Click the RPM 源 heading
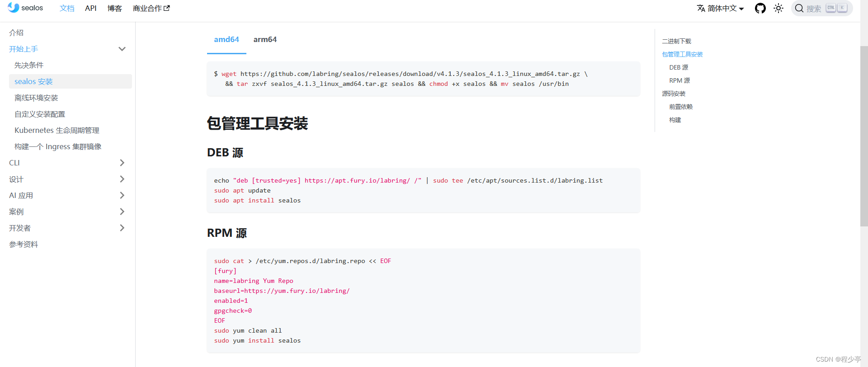868x367 pixels. 227,233
